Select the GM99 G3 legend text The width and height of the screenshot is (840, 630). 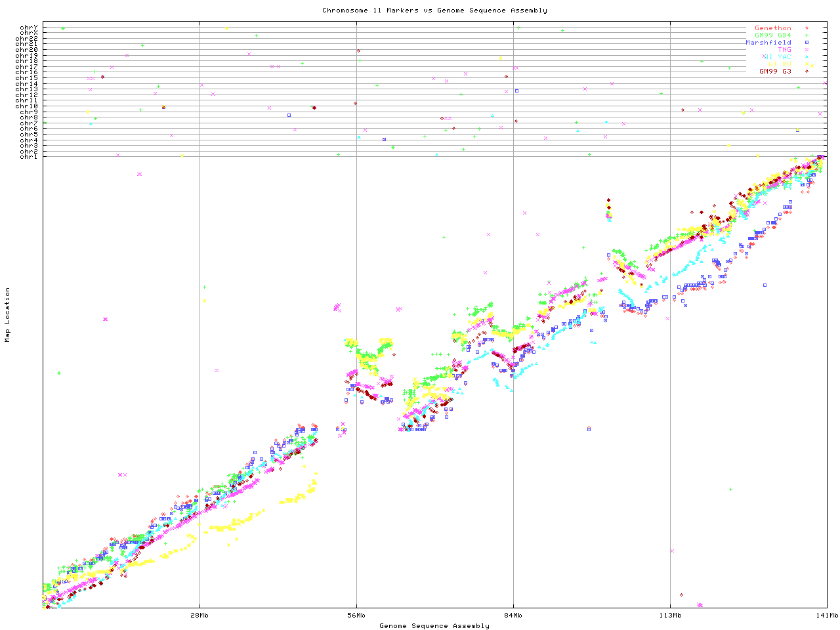(x=775, y=71)
